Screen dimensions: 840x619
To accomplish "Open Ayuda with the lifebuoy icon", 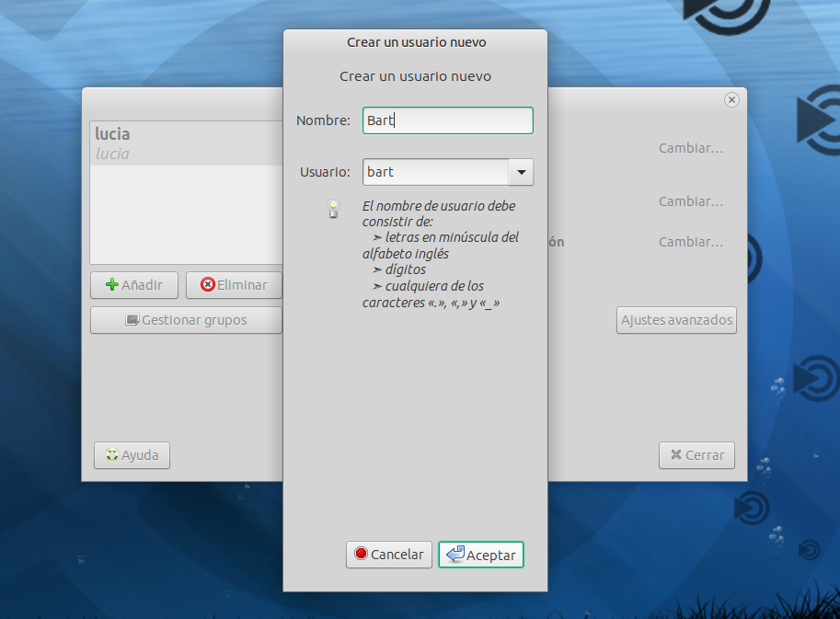I will pos(132,455).
